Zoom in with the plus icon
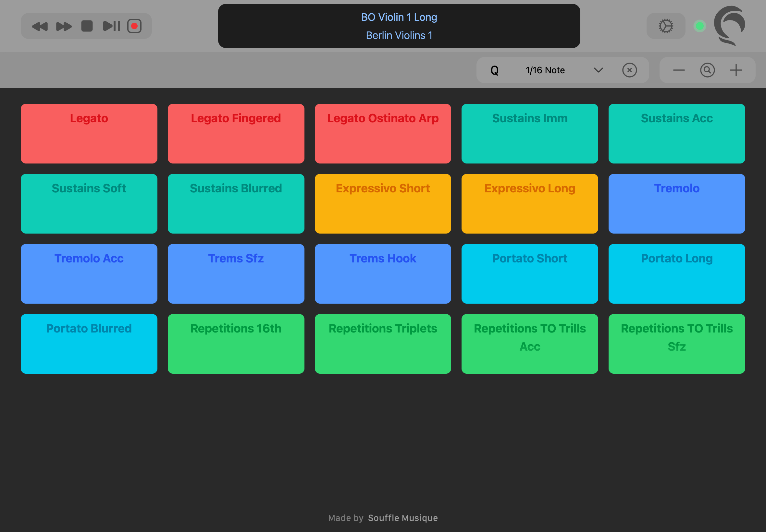 tap(736, 70)
